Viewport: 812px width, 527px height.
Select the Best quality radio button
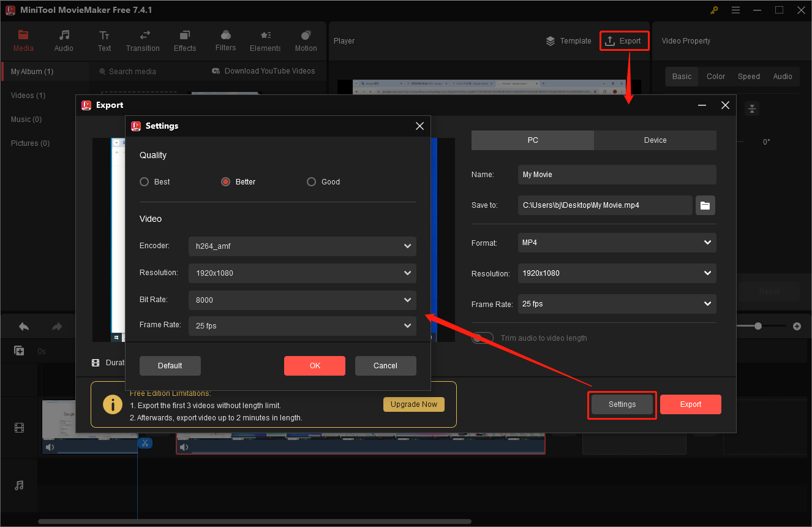(145, 181)
